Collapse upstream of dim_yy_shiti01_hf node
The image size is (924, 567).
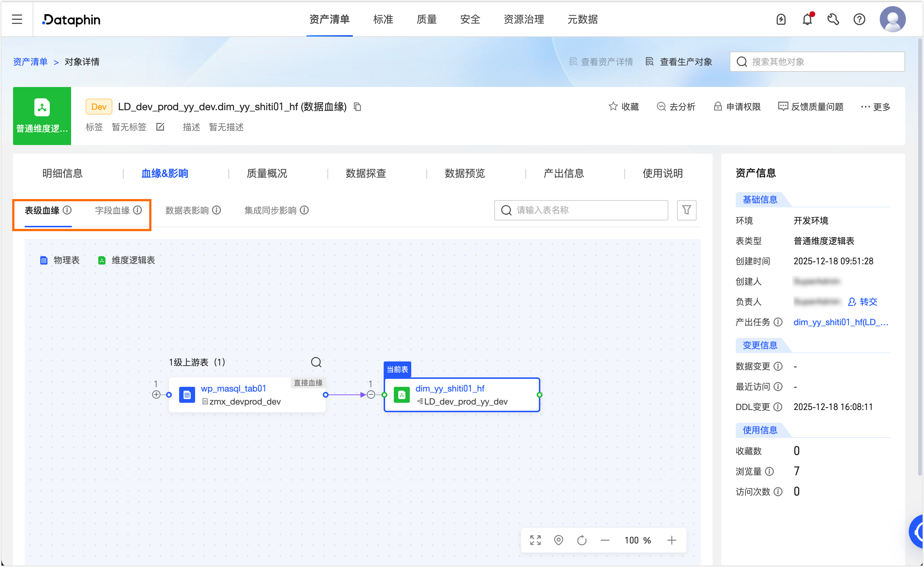pos(371,394)
